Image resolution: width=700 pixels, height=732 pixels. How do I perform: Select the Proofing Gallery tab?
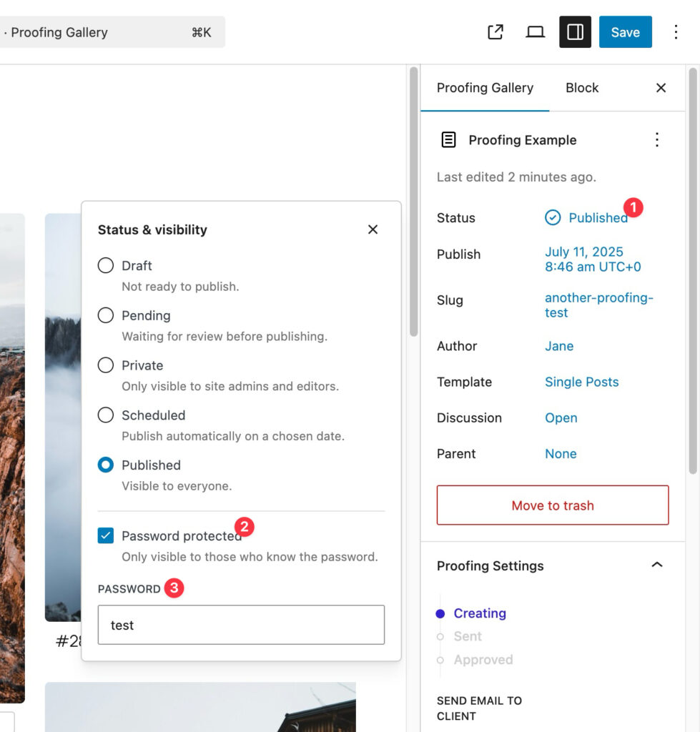[x=485, y=88]
